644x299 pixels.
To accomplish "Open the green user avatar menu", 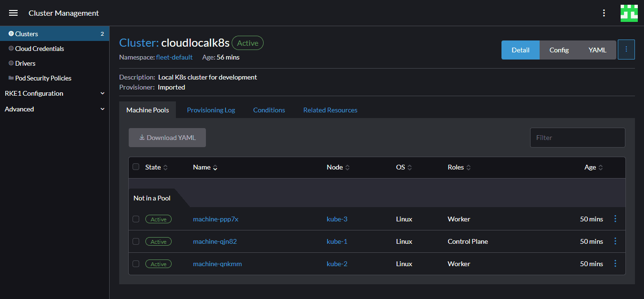I will (629, 13).
